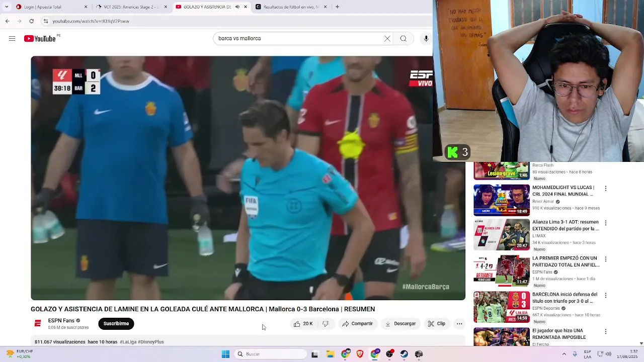This screenshot has width=644, height=362.
Task: Run the search with the magnifier button
Action: coord(404,39)
